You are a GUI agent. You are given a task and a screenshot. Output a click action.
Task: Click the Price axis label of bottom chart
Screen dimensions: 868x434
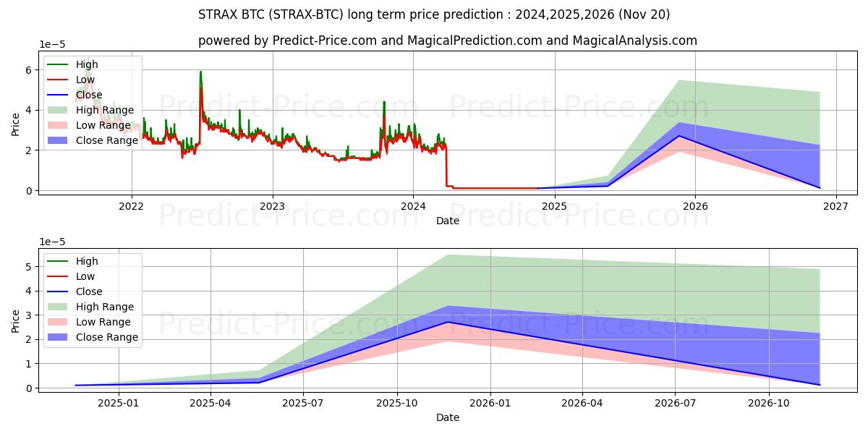16,320
